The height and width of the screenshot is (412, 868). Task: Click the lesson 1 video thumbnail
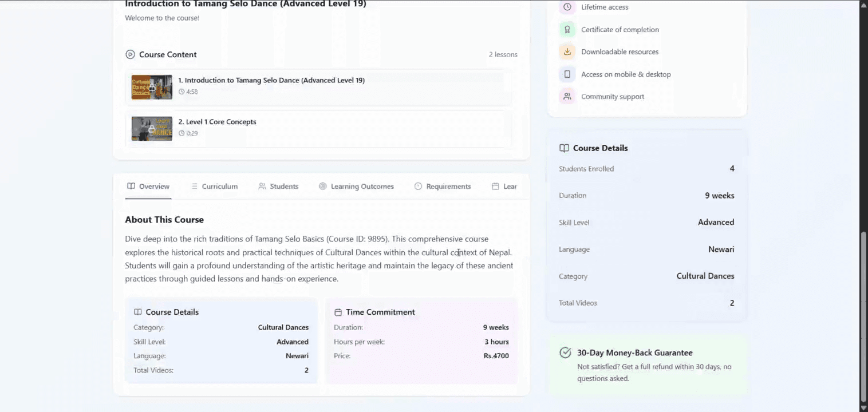(x=152, y=87)
